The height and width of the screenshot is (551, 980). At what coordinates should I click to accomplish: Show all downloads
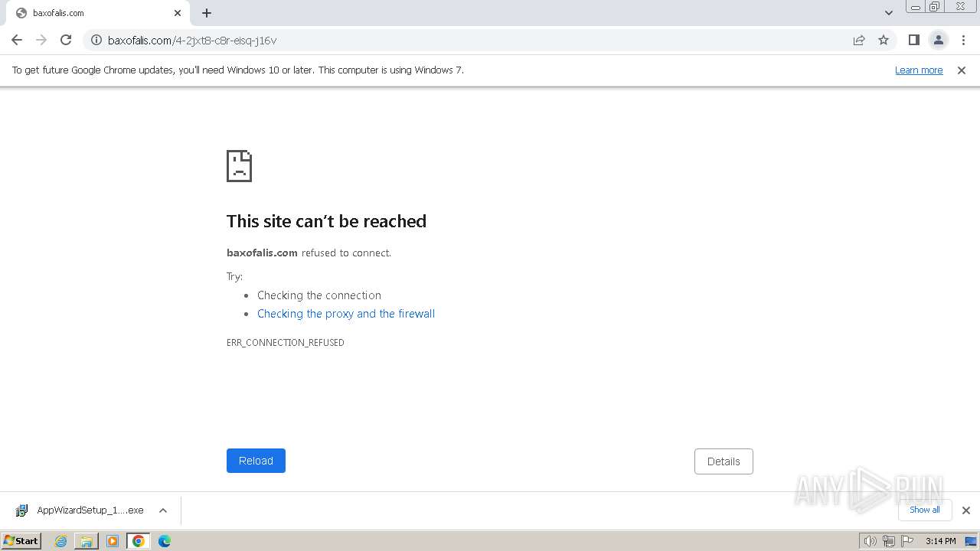pos(925,510)
